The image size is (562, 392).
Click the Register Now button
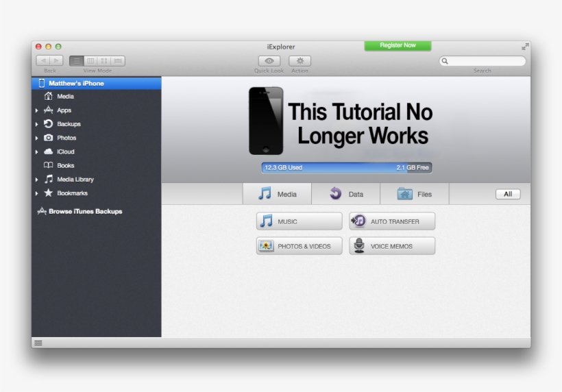pyautogui.click(x=398, y=45)
